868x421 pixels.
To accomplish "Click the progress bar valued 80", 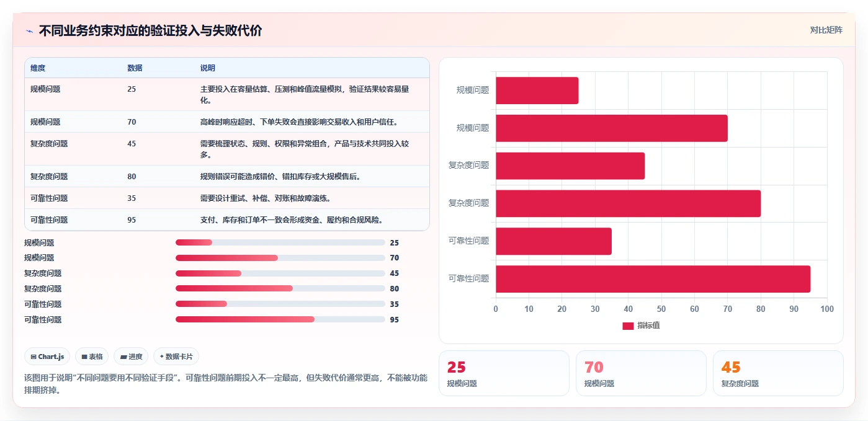I will click(280, 288).
